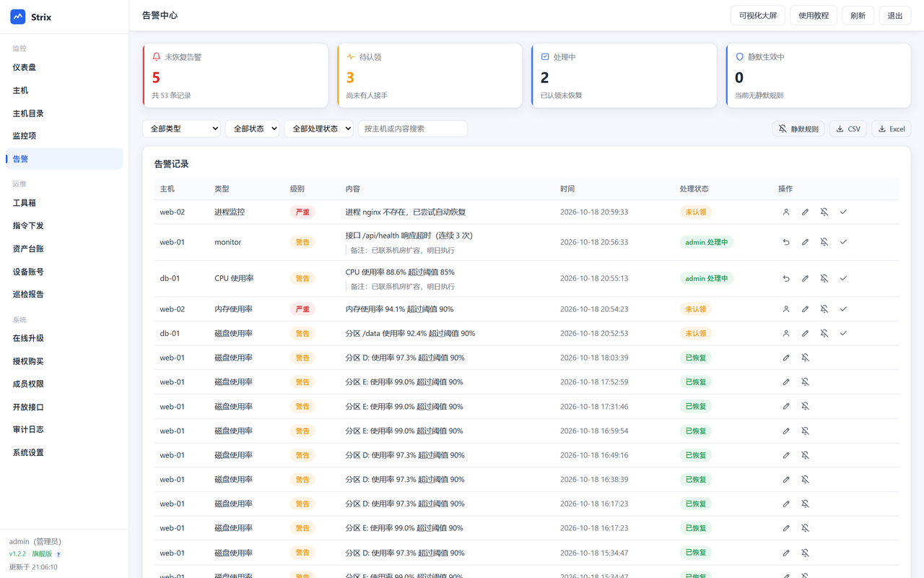The image size is (924, 578).
Task: Open the 全部类型 type filter dropdown
Action: coord(181,129)
